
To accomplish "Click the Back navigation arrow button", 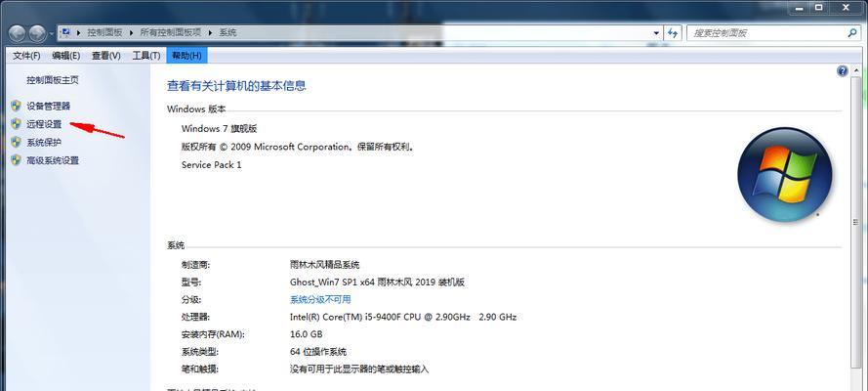I will [17, 32].
